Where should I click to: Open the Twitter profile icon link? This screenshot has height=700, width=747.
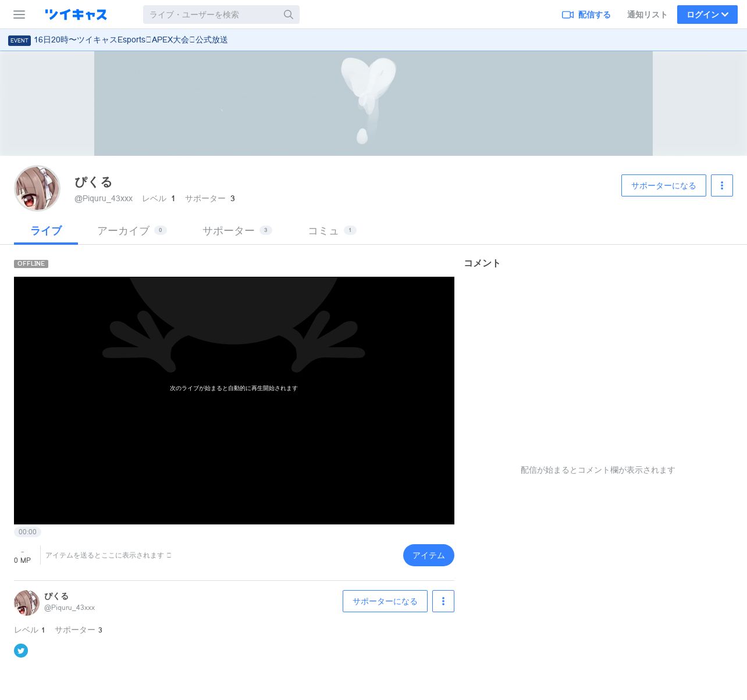pyautogui.click(x=21, y=651)
